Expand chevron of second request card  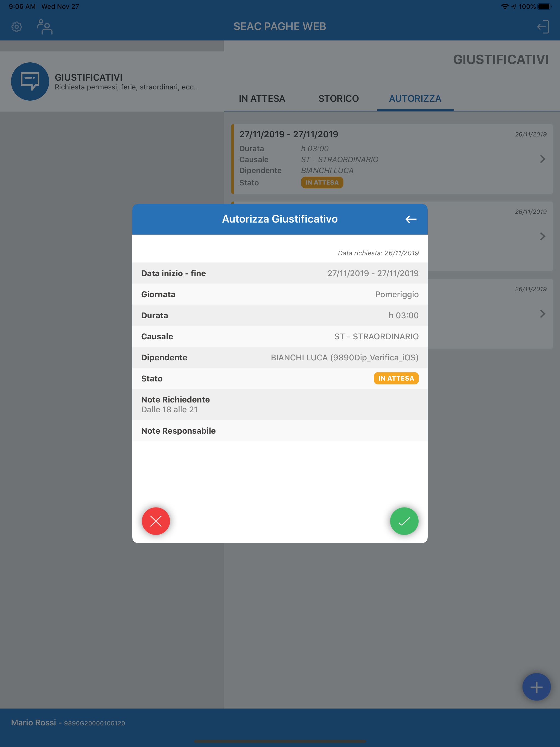point(542,237)
